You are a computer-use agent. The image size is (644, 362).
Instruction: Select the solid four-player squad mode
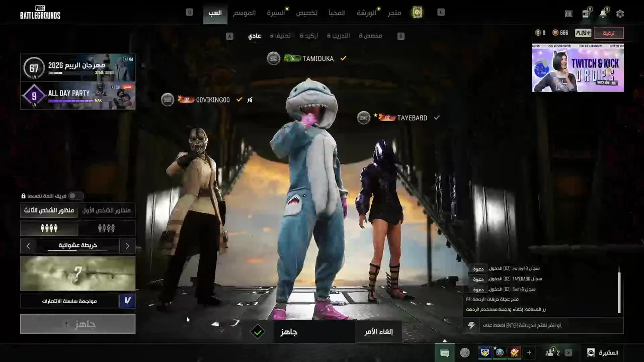tap(49, 228)
